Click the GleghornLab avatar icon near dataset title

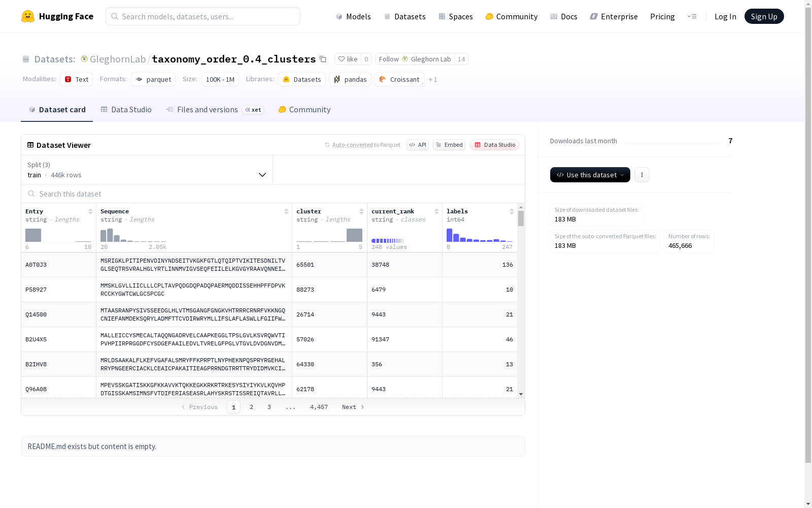pyautogui.click(x=84, y=59)
